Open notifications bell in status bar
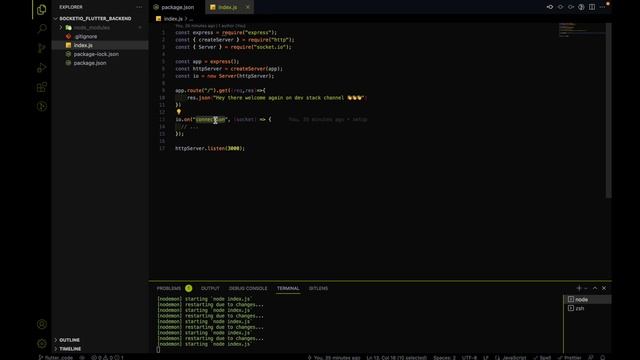 click(602, 357)
